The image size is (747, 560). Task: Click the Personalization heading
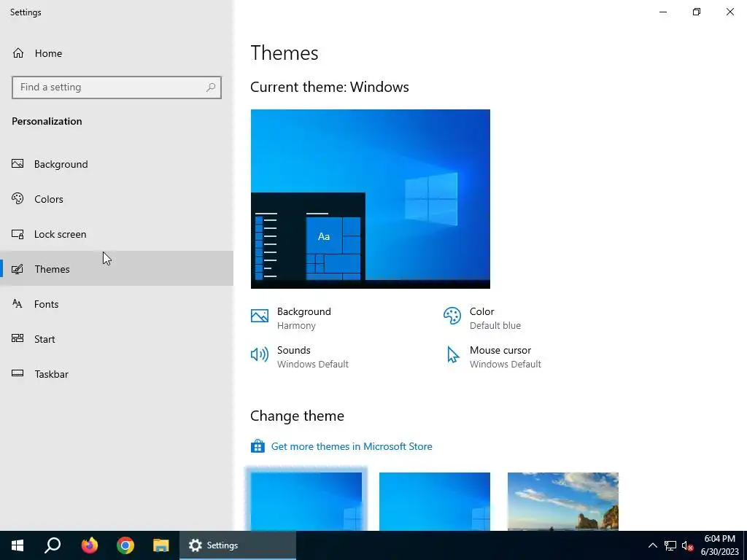tap(47, 121)
